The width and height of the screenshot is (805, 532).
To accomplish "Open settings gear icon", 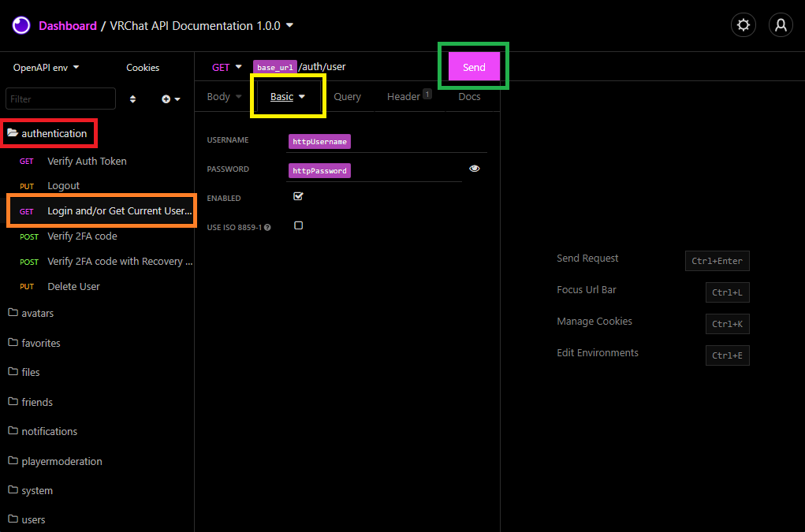I will pos(743,25).
